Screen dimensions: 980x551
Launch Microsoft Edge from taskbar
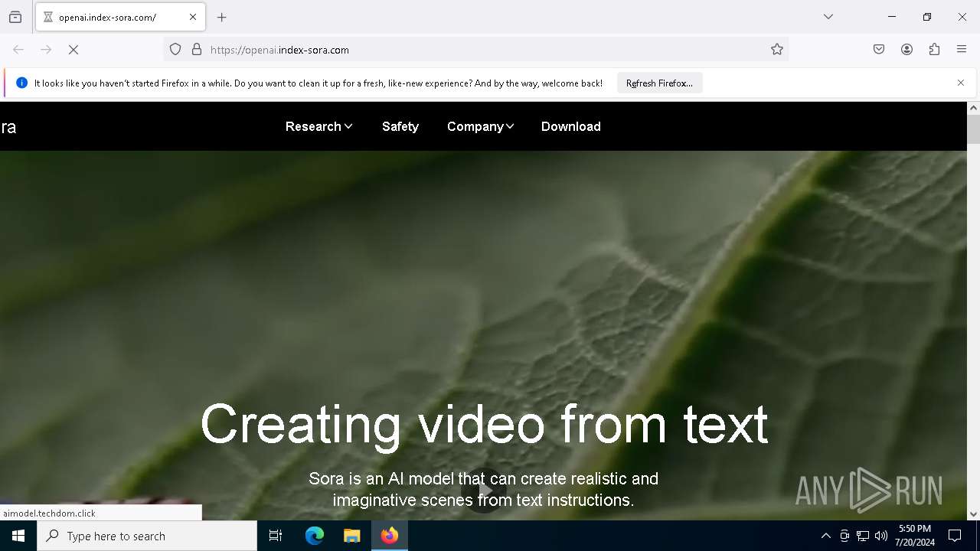coord(315,536)
